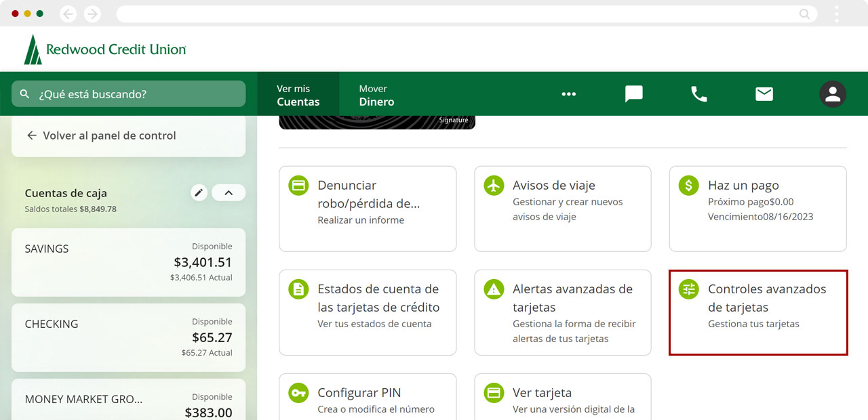Click the Redwood Credit Union logo
Image resolution: width=868 pixels, height=420 pixels.
tap(105, 49)
